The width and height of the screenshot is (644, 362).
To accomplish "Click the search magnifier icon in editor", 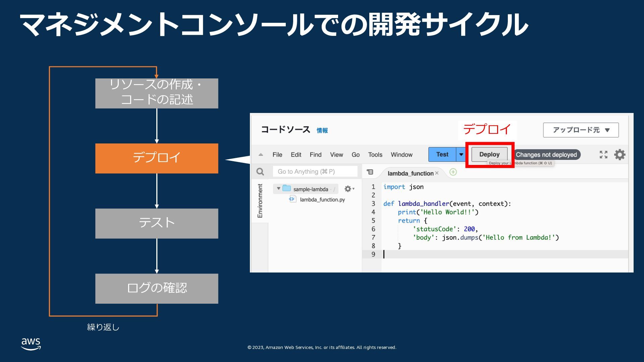I will click(x=260, y=172).
